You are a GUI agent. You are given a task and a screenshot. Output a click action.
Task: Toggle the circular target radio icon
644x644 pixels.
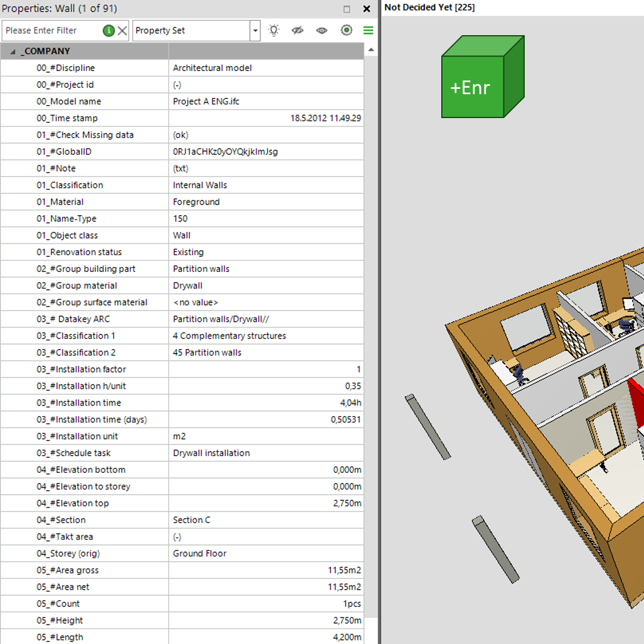click(x=346, y=30)
